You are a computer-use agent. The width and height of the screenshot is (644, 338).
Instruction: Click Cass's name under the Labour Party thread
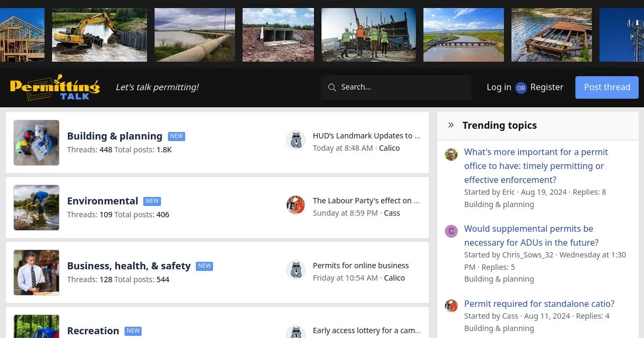[392, 213]
